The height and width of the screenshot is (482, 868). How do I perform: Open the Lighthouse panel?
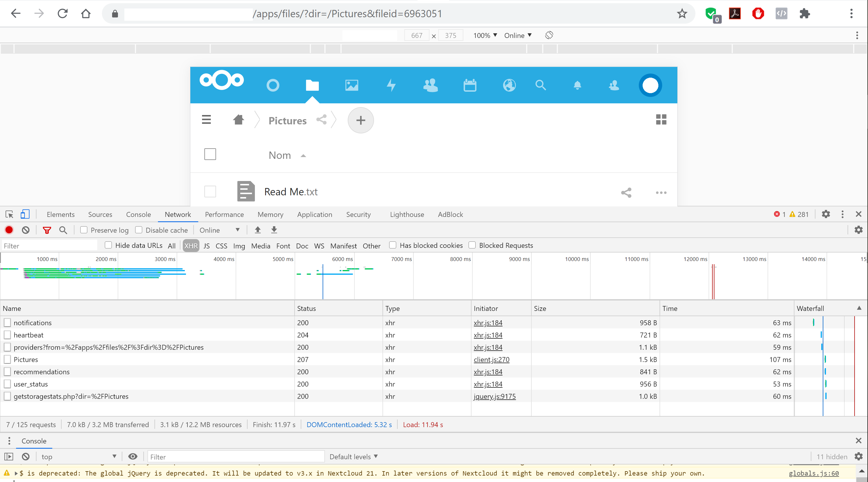pyautogui.click(x=406, y=214)
